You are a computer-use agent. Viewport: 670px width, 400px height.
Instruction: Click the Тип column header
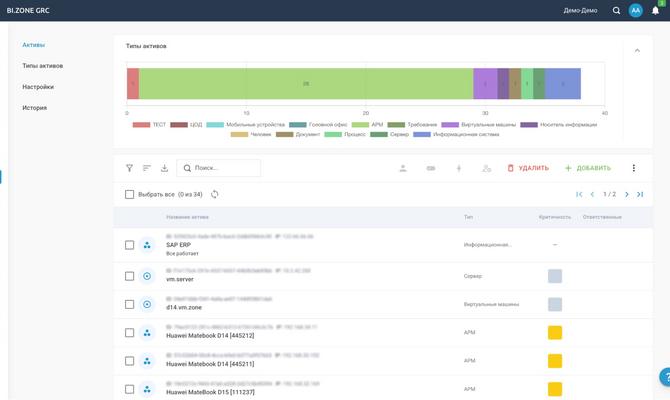click(x=468, y=217)
